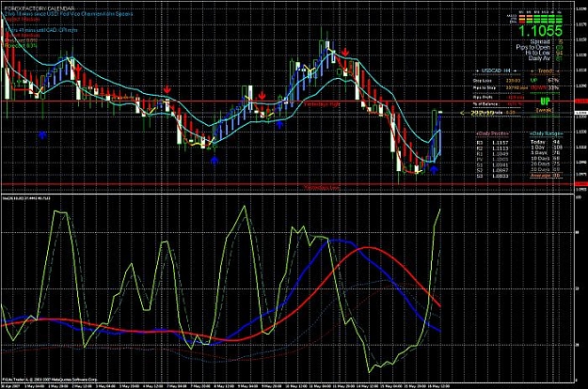Click the Stop Loss row
This screenshot has height=389, width=588.
(x=497, y=80)
